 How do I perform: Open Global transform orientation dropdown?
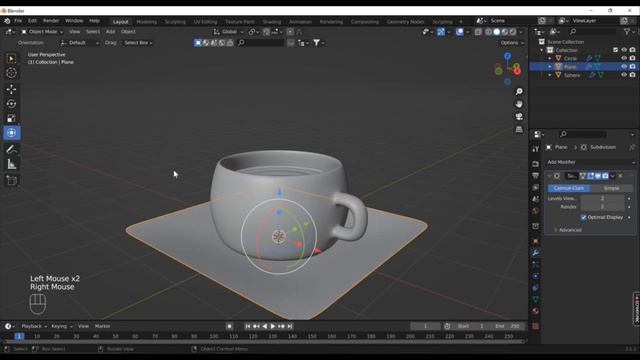coord(229,32)
